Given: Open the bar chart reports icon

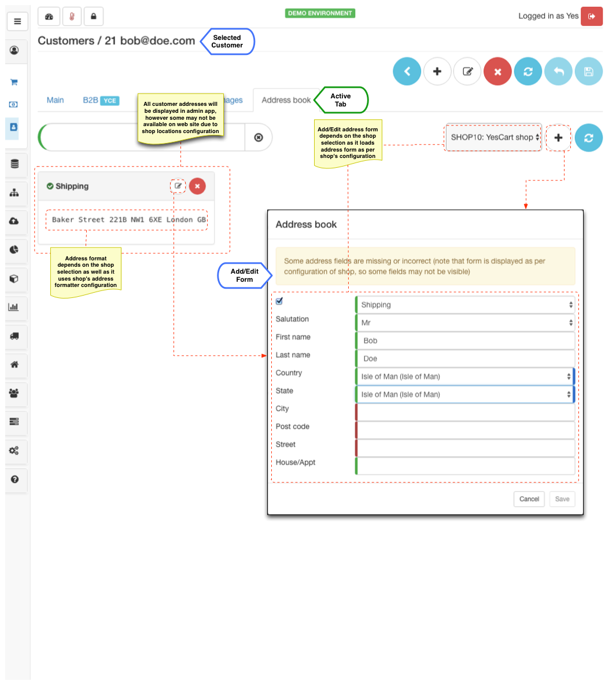Looking at the screenshot, I should [x=13, y=307].
